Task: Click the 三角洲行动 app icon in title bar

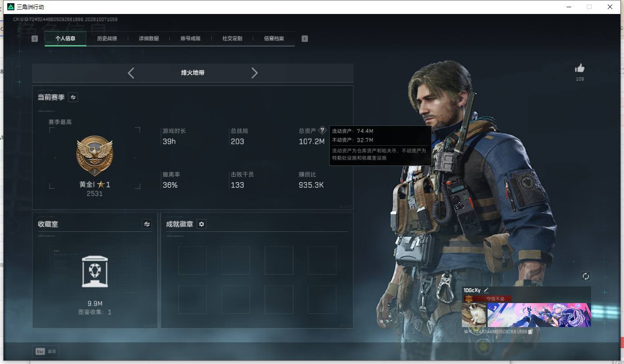Action: tap(11, 7)
